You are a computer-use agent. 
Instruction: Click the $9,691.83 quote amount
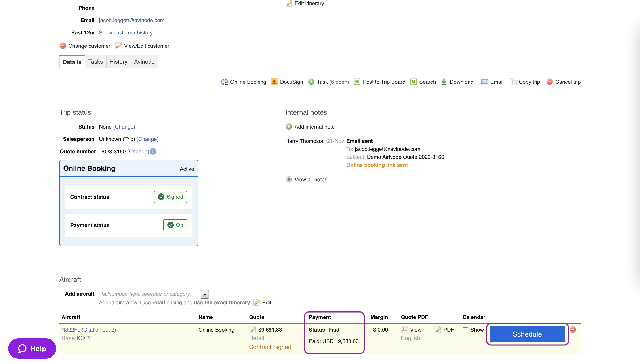pyautogui.click(x=270, y=330)
